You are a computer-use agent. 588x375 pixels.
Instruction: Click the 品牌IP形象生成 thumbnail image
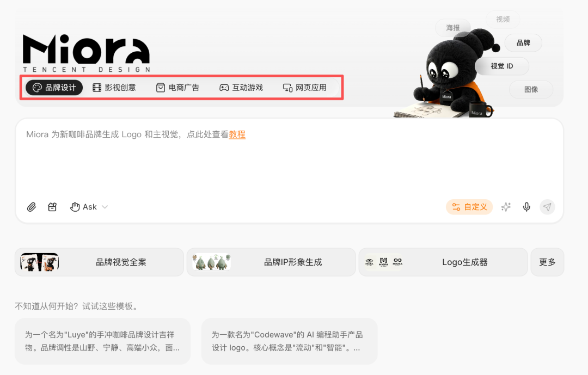(211, 262)
